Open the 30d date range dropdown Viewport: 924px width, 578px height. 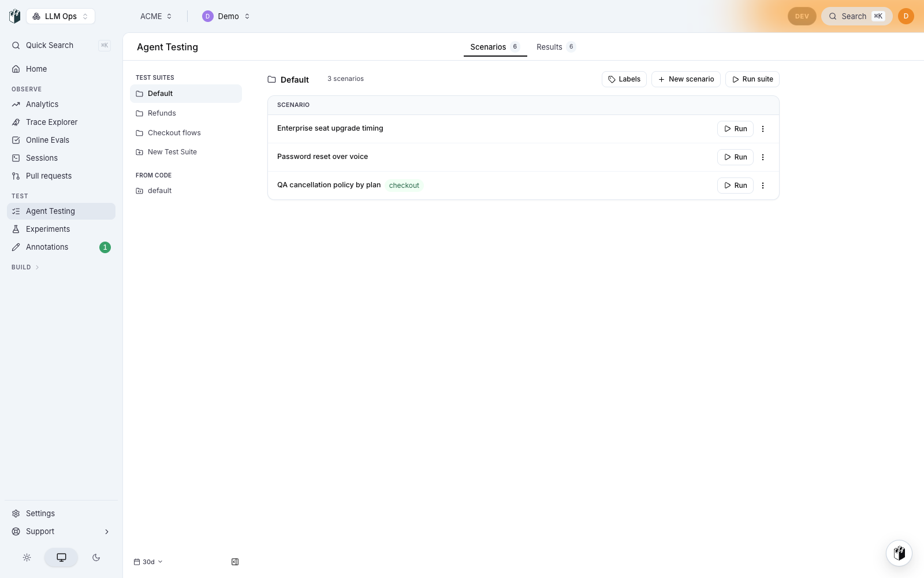click(x=148, y=562)
